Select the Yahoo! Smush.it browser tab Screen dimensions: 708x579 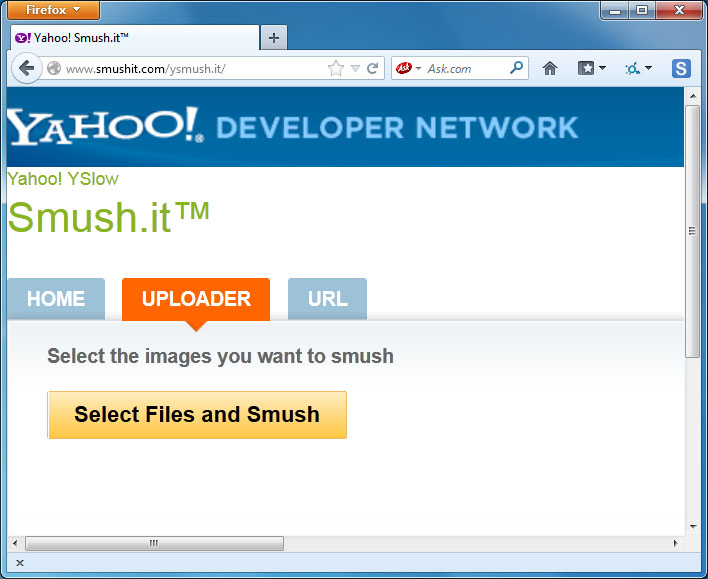click(x=135, y=38)
